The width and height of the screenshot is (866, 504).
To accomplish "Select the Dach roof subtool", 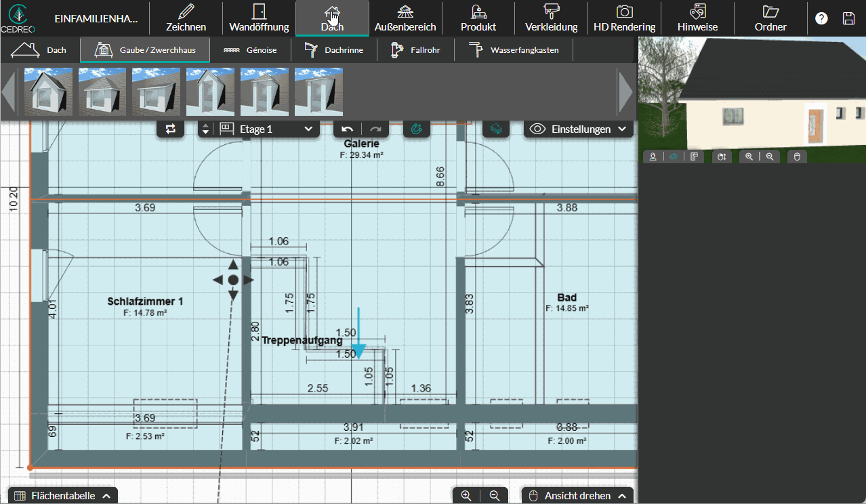I will (40, 50).
